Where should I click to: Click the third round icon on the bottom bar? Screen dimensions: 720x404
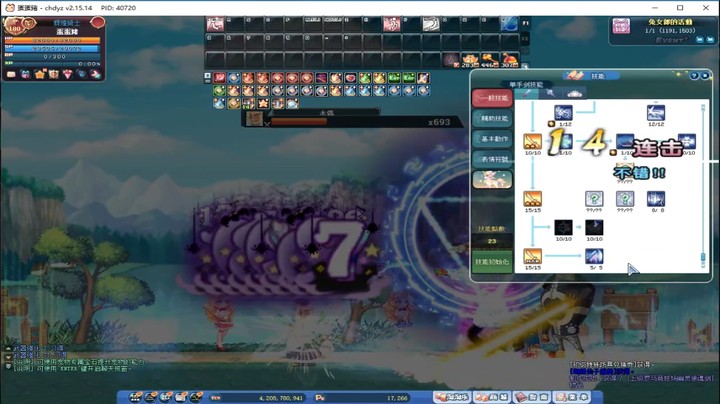[x=166, y=397]
